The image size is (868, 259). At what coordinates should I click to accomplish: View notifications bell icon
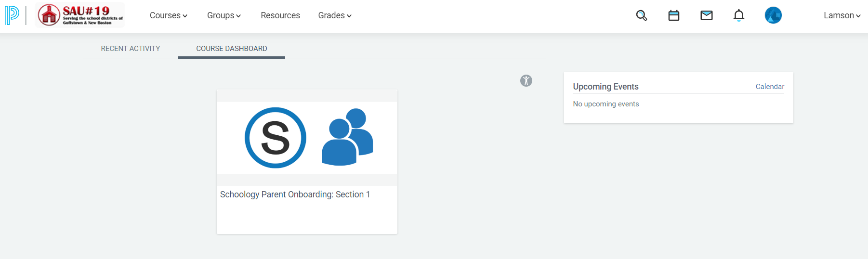pyautogui.click(x=739, y=15)
